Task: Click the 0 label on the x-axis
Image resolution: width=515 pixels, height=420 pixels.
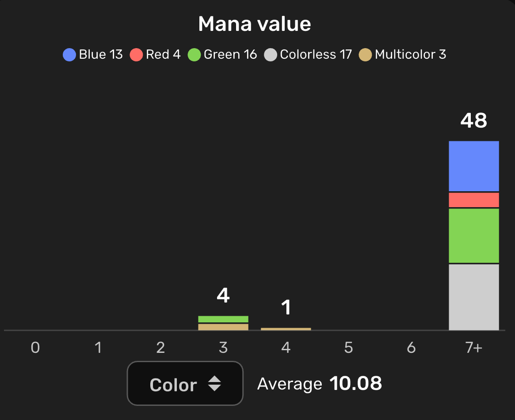Action: coord(35,348)
